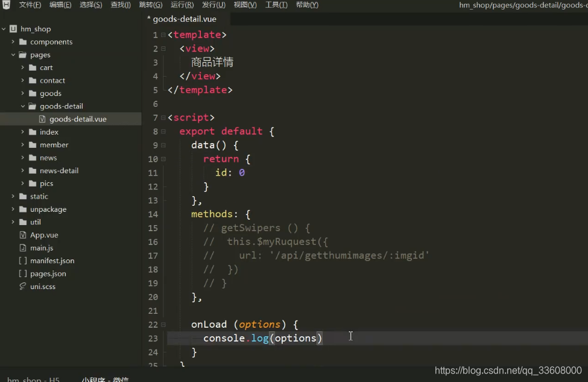The height and width of the screenshot is (382, 588).
Task: Fold the data() block on line 9
Action: click(x=163, y=145)
